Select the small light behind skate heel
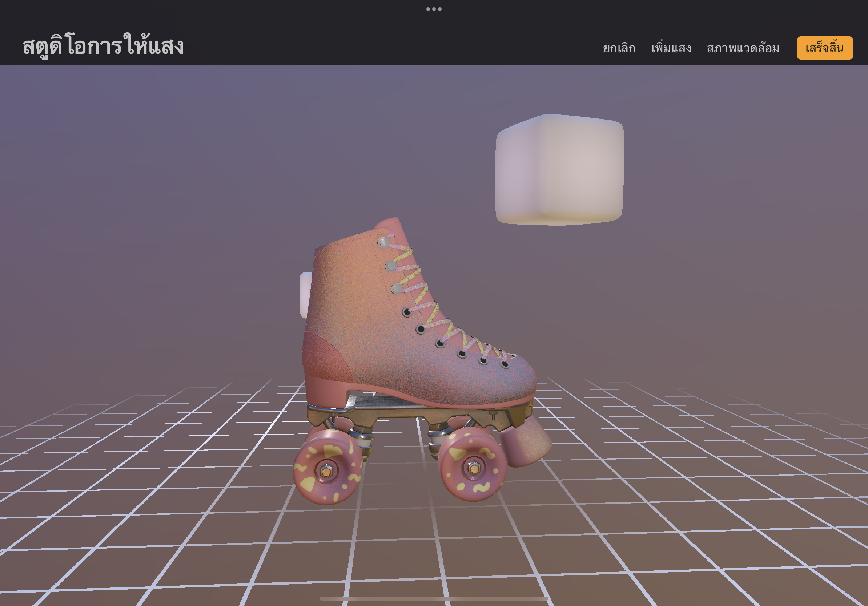Screen dimensions: 868x606 [305, 295]
